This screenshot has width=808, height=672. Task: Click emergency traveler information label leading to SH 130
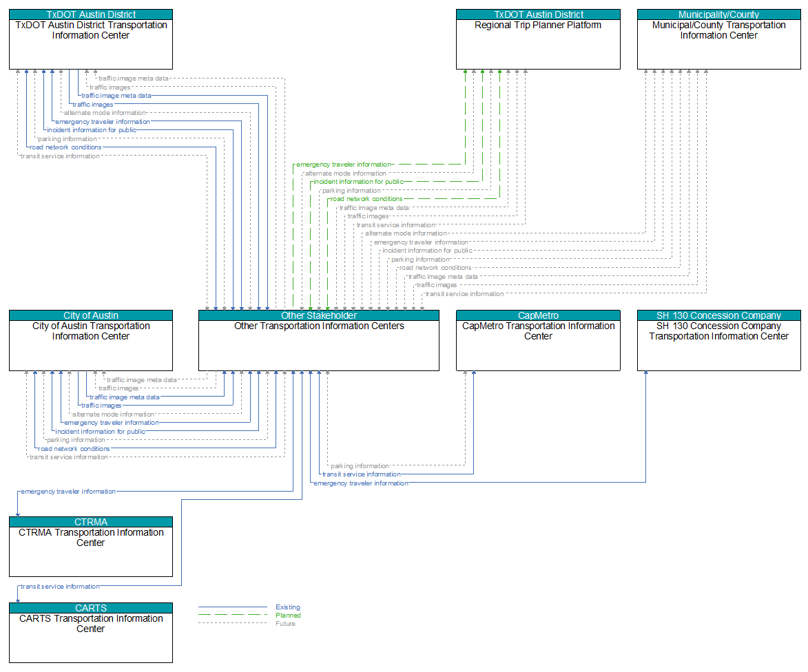tap(361, 483)
